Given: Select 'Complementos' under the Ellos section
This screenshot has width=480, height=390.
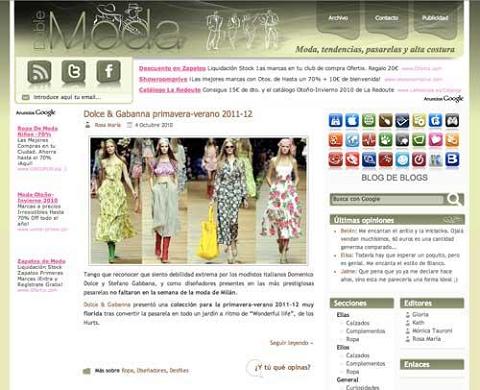Looking at the screenshot, I should pos(365,364).
